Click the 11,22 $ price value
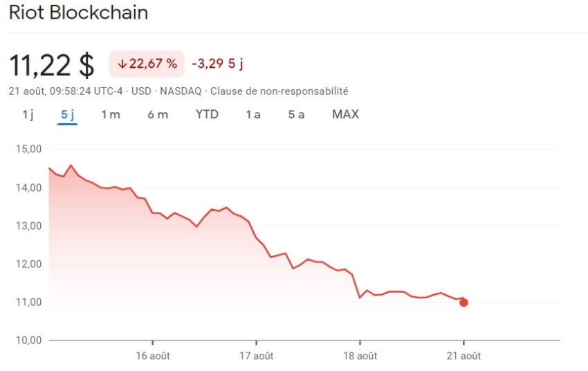 pos(52,65)
